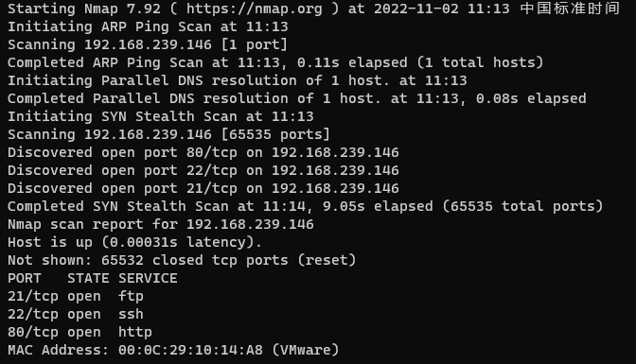636x364 pixels.
Task: Click 'Scanning 192.168.239.146 [1 port]' line
Action: 148,44
